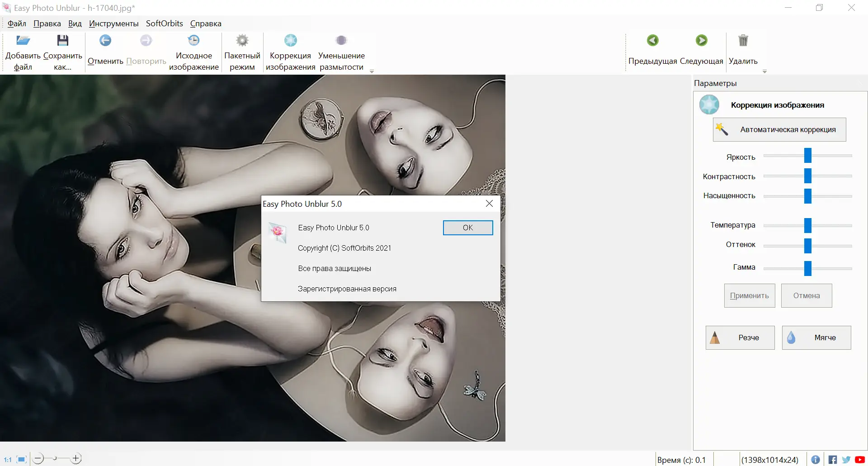Screen dimensions: 868x466
Task: Click the Image Correction panel header icon
Action: click(x=709, y=105)
